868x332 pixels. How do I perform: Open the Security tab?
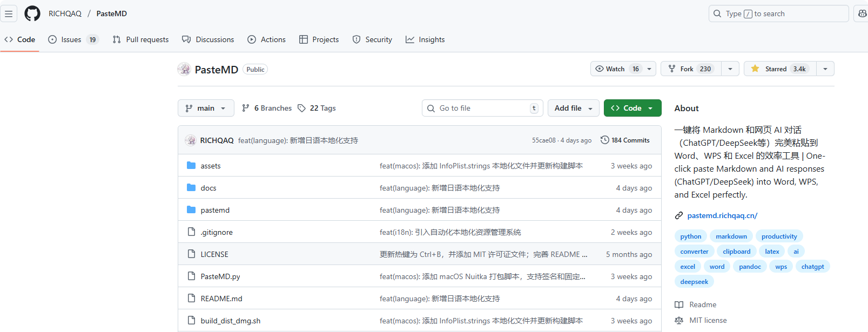point(372,39)
